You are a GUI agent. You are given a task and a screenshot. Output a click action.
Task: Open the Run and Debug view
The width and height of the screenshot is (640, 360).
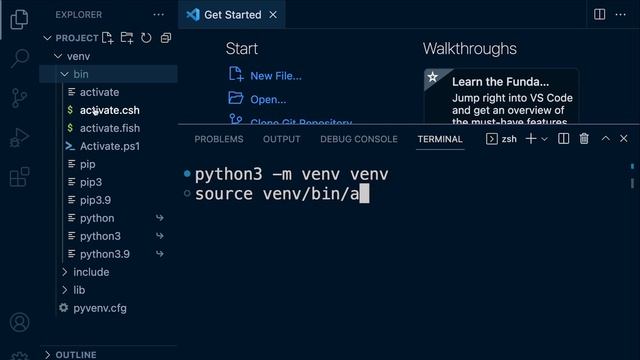point(19,137)
